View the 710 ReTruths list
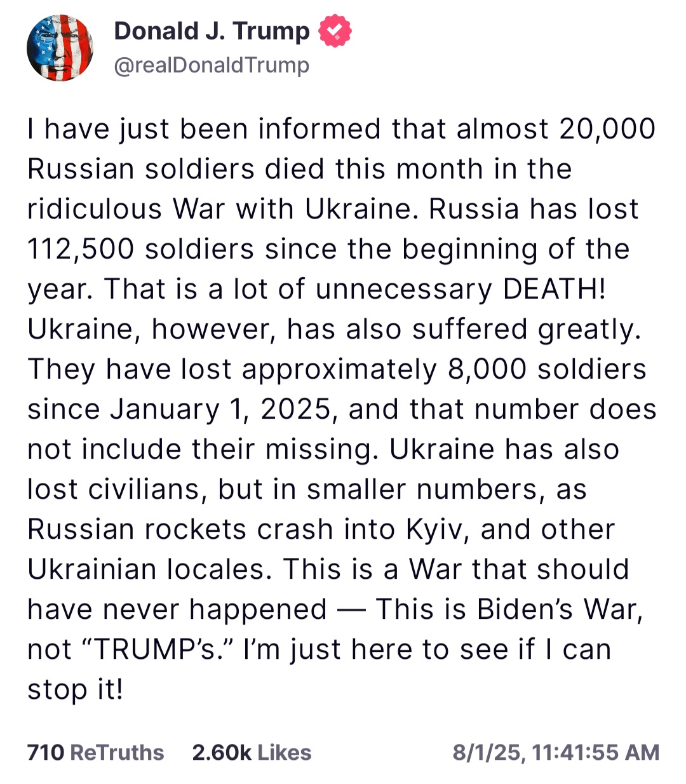This screenshot has width=686, height=784. [x=95, y=752]
